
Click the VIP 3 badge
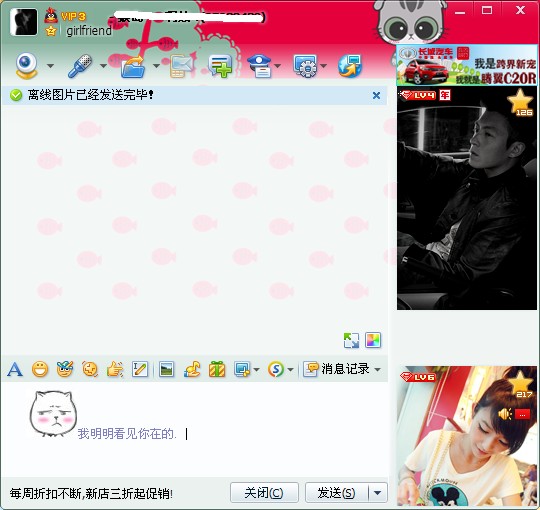[x=73, y=17]
